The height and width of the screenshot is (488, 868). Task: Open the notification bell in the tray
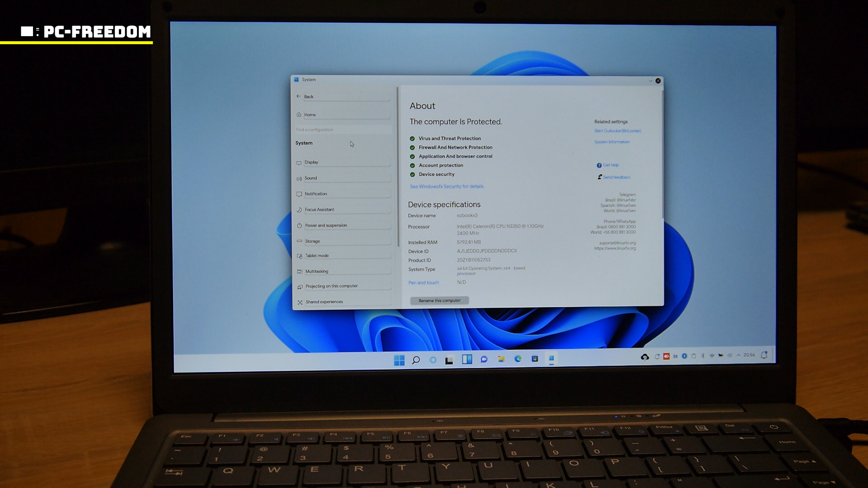(x=764, y=355)
